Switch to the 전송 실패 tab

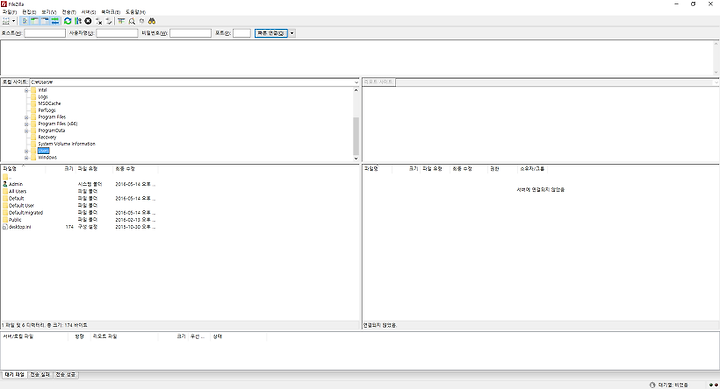(x=40, y=375)
